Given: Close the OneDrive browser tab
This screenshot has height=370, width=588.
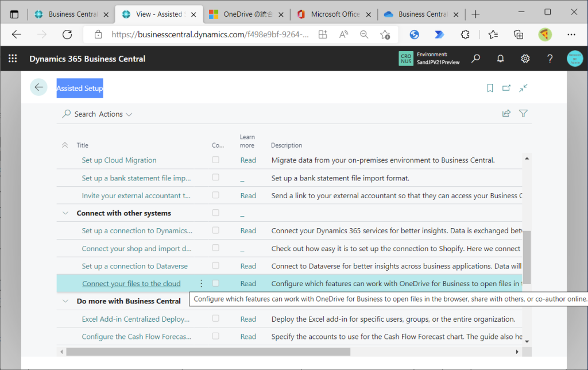Looking at the screenshot, I should (281, 14).
